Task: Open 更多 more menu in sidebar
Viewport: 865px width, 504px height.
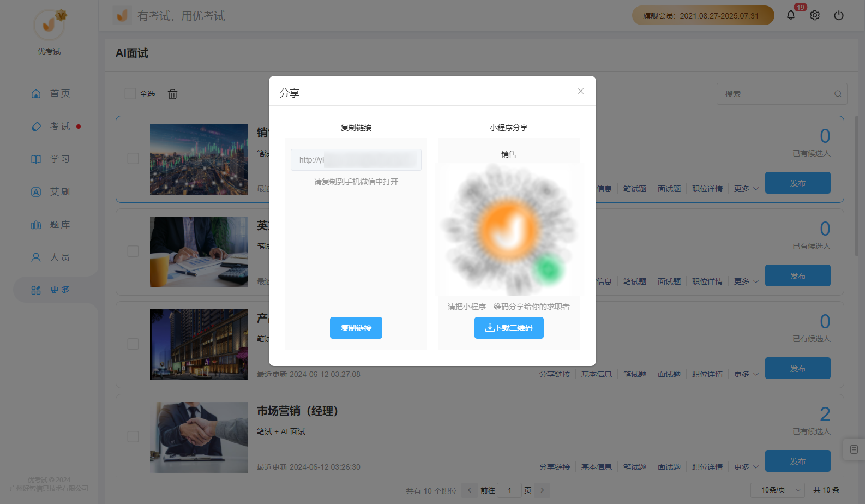Action: (50, 290)
